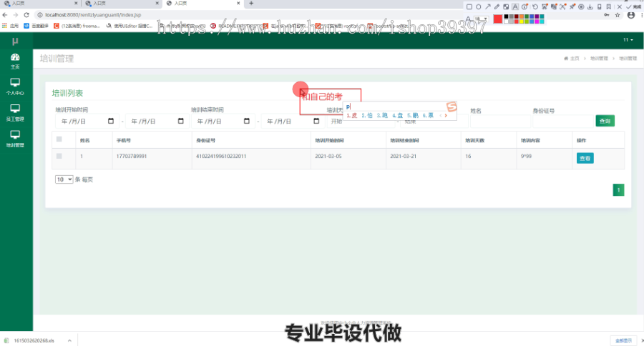The width and height of the screenshot is (644, 346).
Task: Open calendar picker of first training start date
Action: point(110,121)
